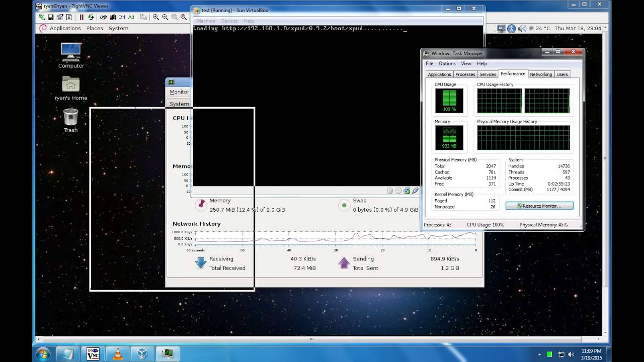Send Ctrl+Alt+Del via TightVNC toolbar
Image resolution: width=644 pixels, height=362 pixels.
click(x=103, y=17)
